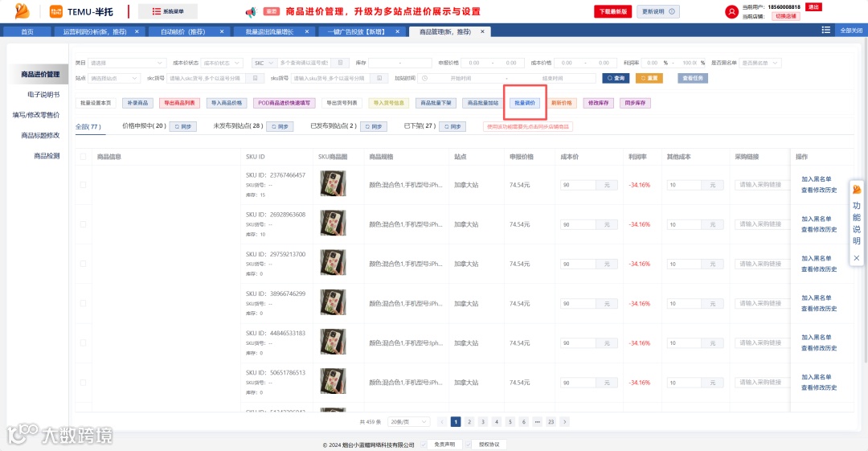
Task: Open the 系统菜单 system menu
Action: coord(167,11)
